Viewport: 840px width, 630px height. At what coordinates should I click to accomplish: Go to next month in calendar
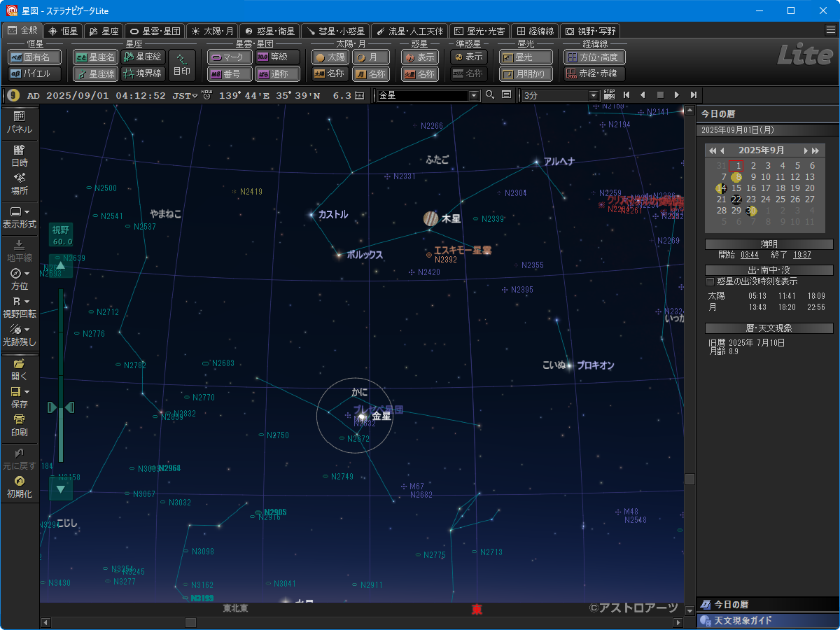pyautogui.click(x=806, y=150)
